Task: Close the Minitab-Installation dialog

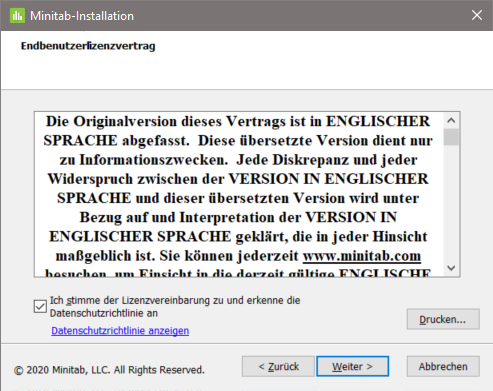Action: (477, 15)
